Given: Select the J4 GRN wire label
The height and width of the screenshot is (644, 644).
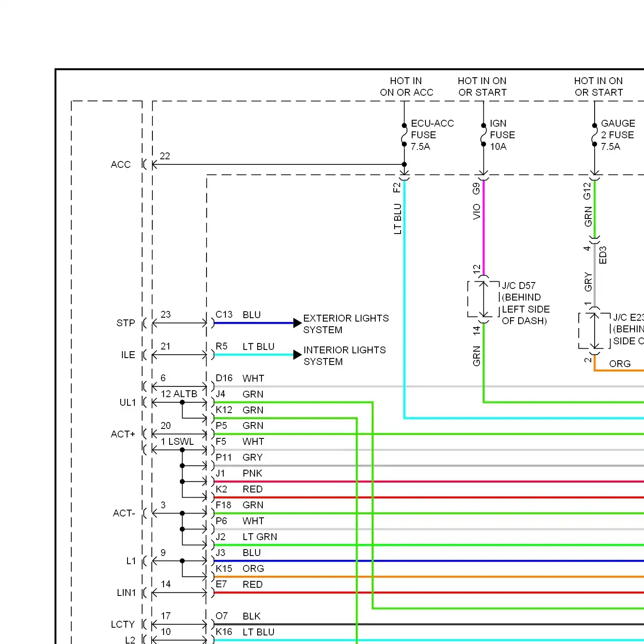Looking at the screenshot, I should [x=239, y=394].
